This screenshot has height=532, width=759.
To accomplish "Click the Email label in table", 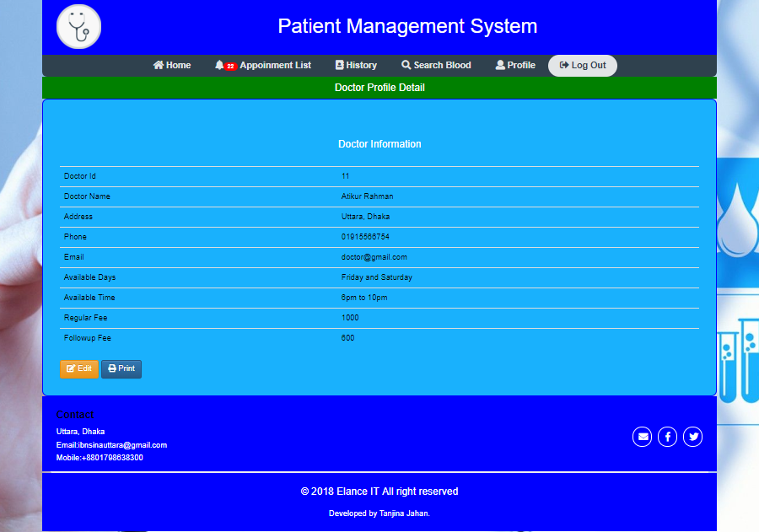I will 73,257.
